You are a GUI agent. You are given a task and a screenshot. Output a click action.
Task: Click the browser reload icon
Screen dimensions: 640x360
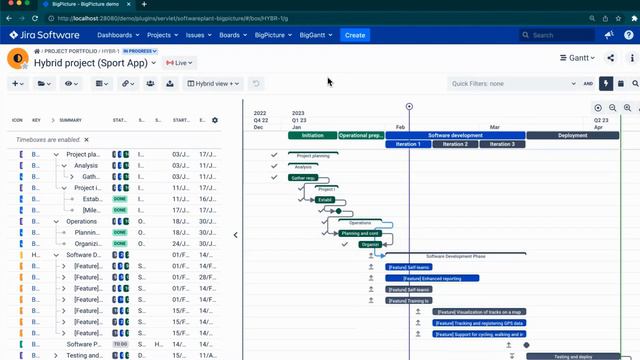tap(35, 18)
